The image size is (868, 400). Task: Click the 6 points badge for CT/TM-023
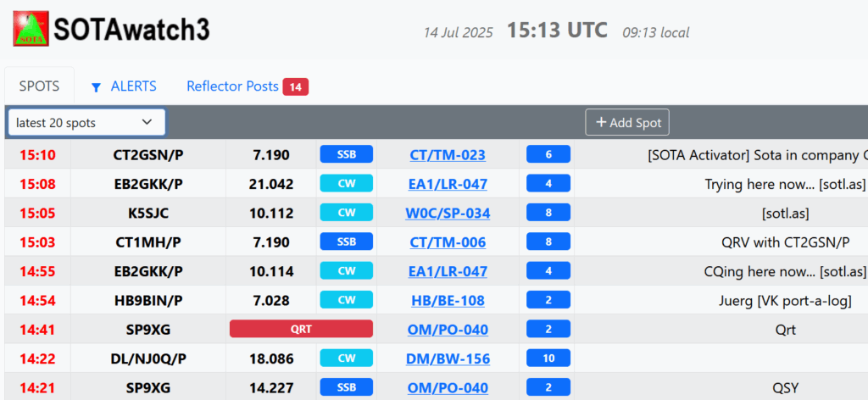click(x=548, y=155)
